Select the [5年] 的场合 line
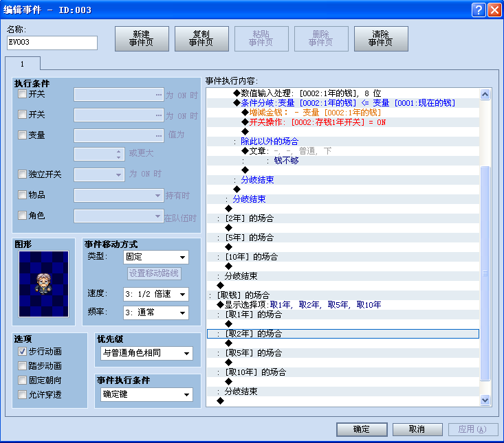 [343, 238]
